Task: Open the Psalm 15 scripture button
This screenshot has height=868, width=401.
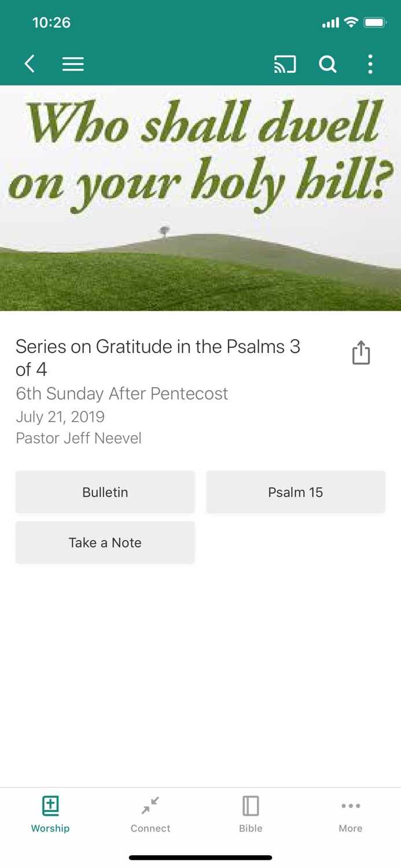Action: coord(295,492)
